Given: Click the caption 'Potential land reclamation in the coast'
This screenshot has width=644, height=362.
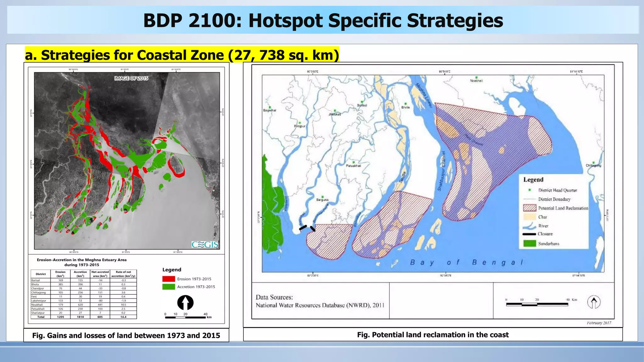Looking at the screenshot, I should pos(433,335).
